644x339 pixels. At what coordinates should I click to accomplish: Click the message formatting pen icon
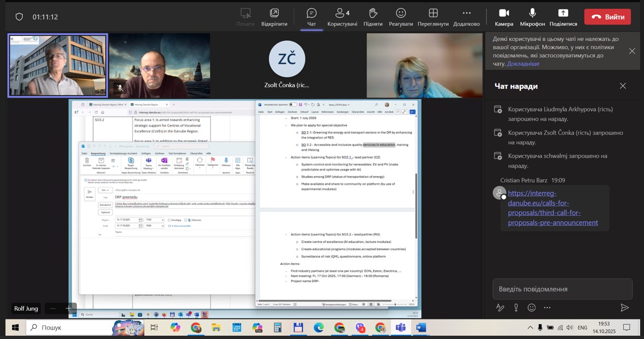pyautogui.click(x=500, y=307)
